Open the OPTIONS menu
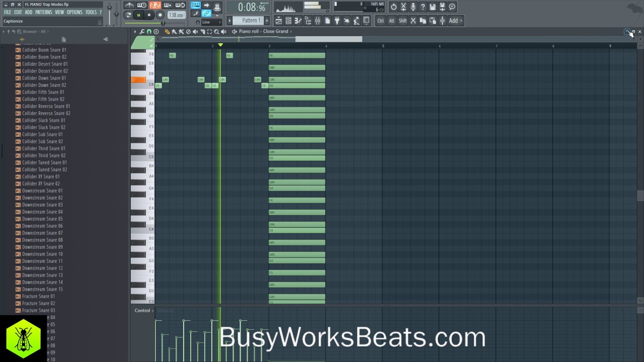Image resolution: width=644 pixels, height=362 pixels. [x=74, y=12]
